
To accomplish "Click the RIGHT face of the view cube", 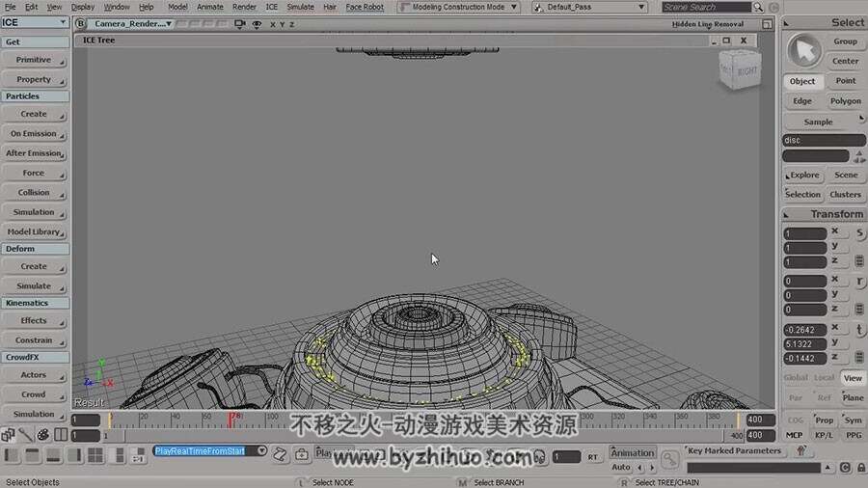I will coord(746,71).
